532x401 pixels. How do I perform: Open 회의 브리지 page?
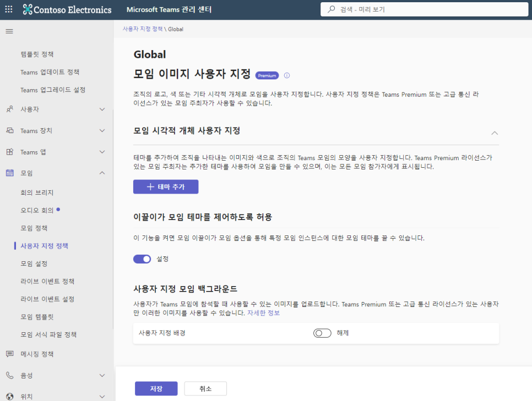37,193
